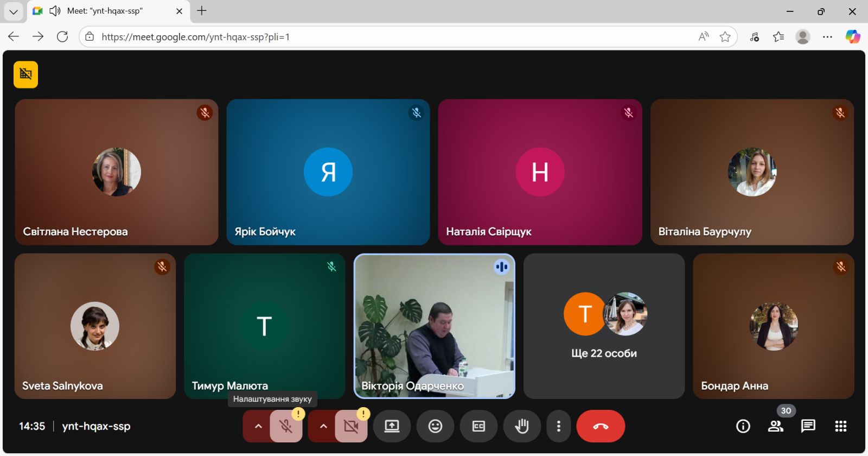Expand audio settings chevron arrow
This screenshot has height=456, width=868.
258,426
